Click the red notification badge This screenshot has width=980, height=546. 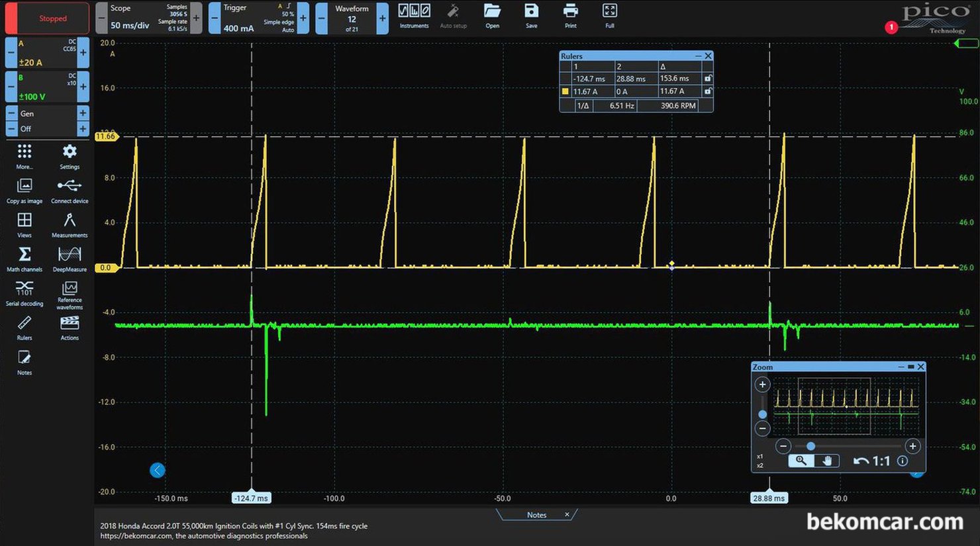[891, 27]
